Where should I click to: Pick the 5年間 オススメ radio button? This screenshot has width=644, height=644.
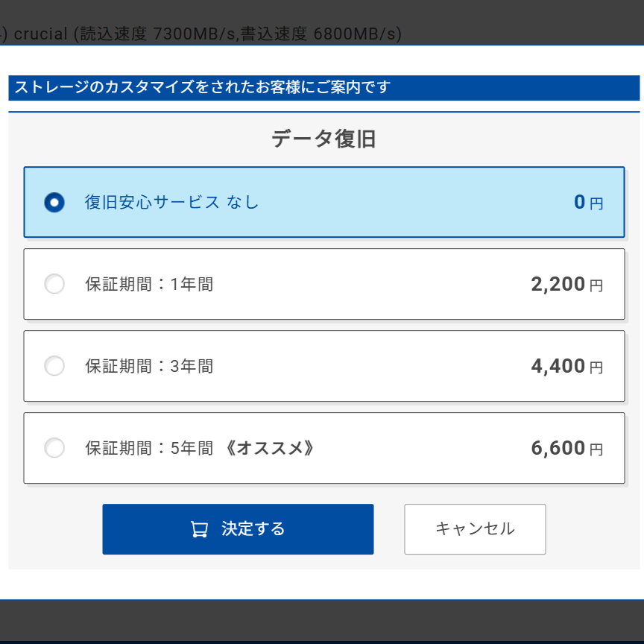[x=54, y=448]
